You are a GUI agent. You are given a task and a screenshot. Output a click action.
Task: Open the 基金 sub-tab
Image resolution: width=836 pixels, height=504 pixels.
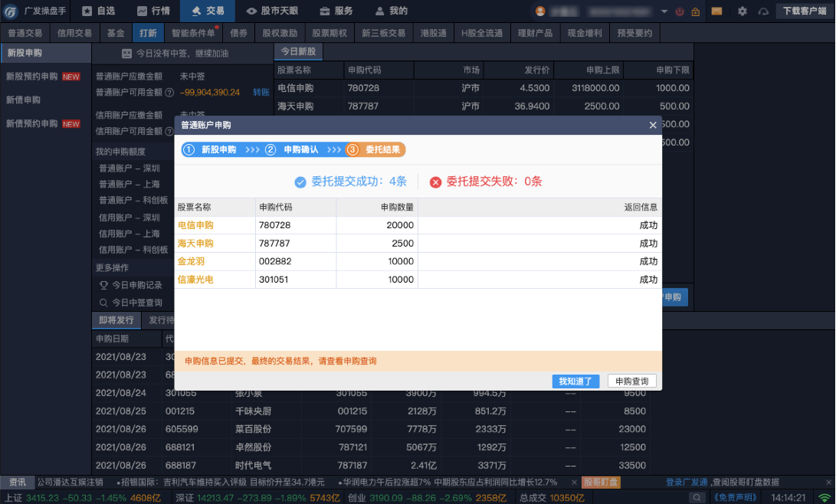(116, 33)
